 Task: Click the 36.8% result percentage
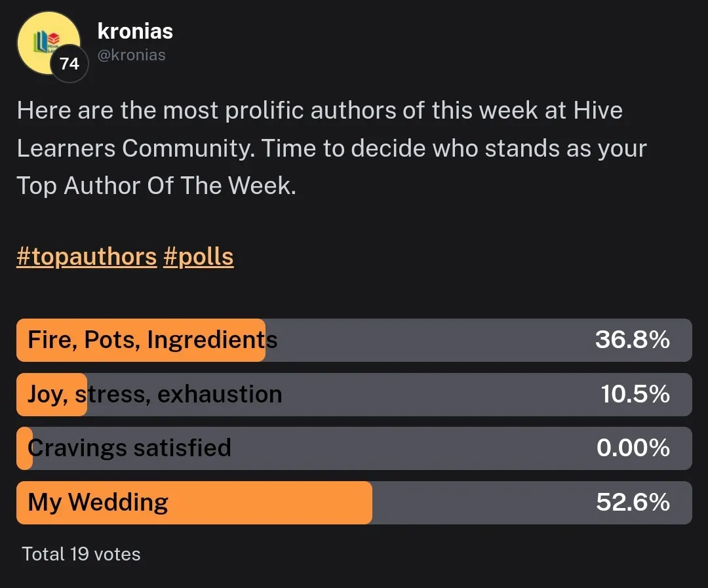tap(632, 340)
